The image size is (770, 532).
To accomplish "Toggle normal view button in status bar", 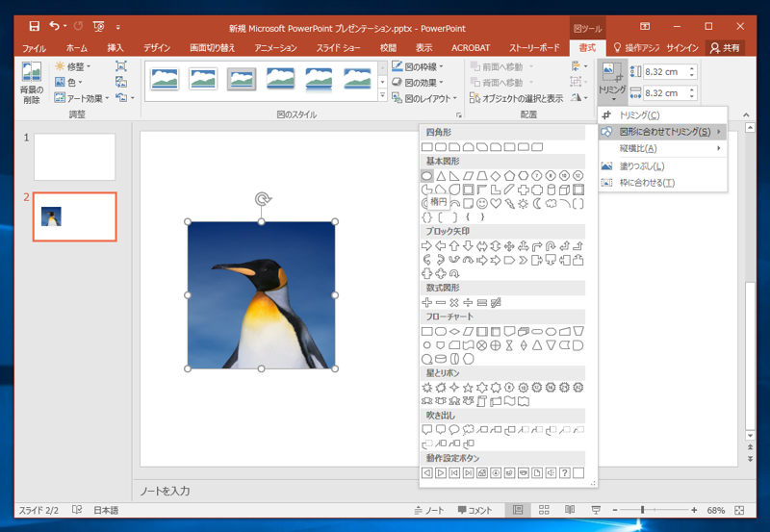I will pyautogui.click(x=518, y=510).
